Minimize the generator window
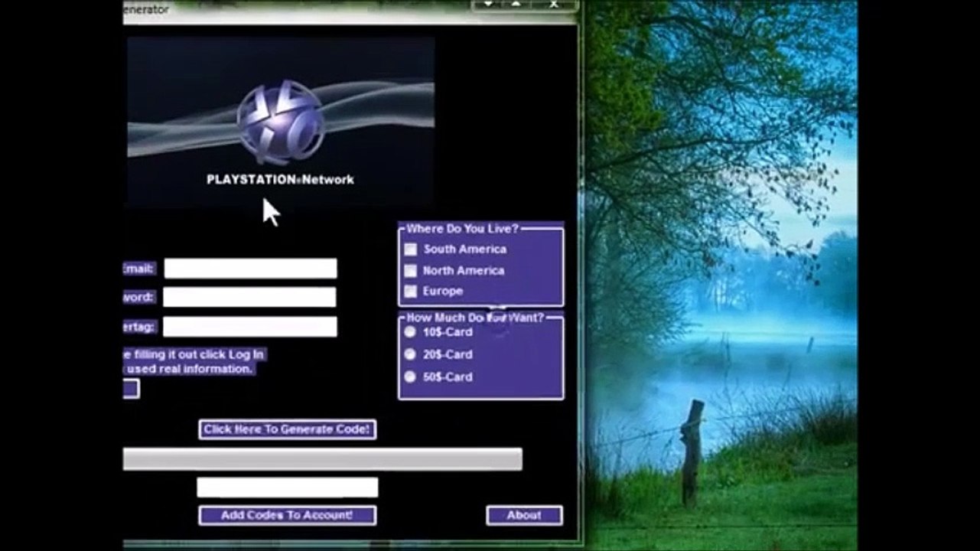 click(x=488, y=5)
